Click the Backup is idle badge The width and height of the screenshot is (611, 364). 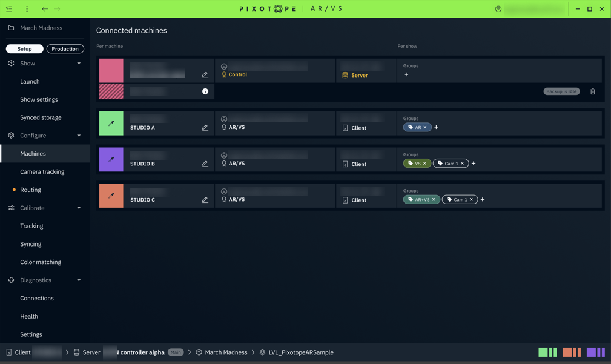tap(561, 91)
